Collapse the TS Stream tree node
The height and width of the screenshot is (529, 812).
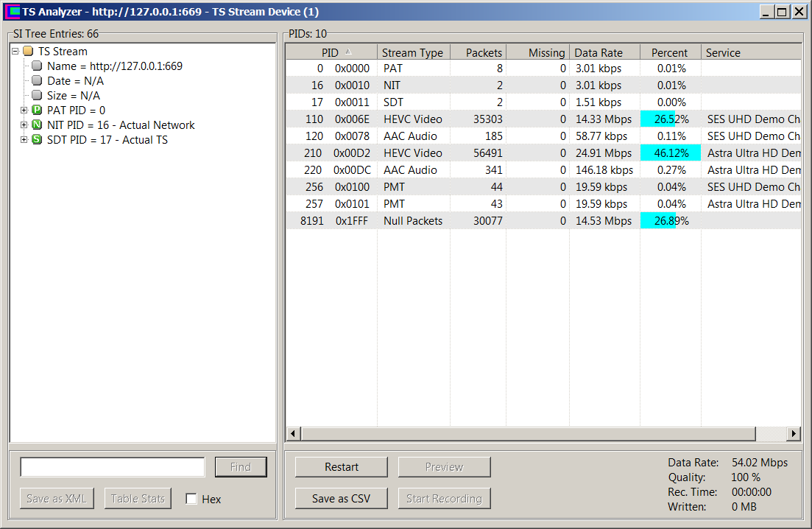tap(15, 52)
